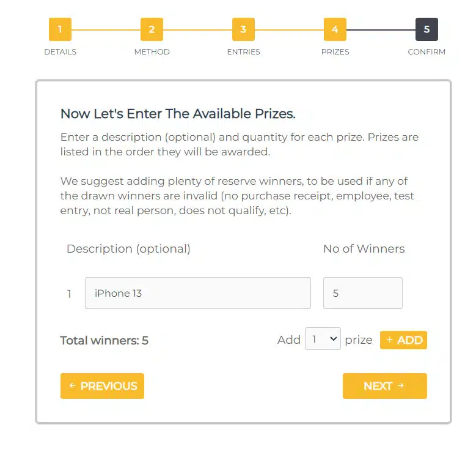
Task: Click the numbered step 1 square
Action: click(x=60, y=29)
